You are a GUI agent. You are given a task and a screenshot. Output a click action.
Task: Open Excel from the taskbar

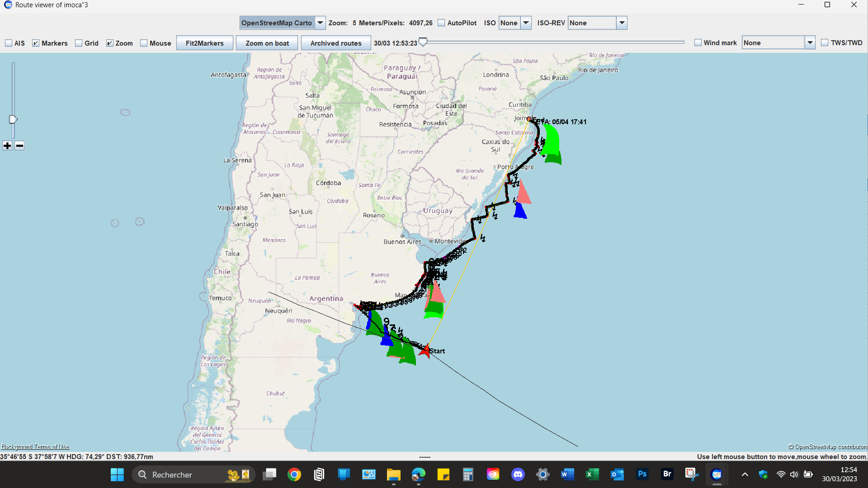click(592, 474)
